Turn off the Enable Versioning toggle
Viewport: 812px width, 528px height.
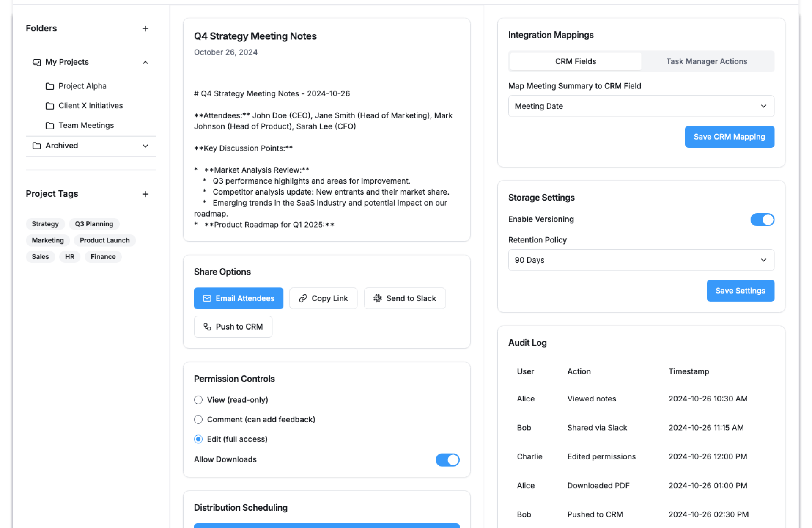tap(762, 220)
